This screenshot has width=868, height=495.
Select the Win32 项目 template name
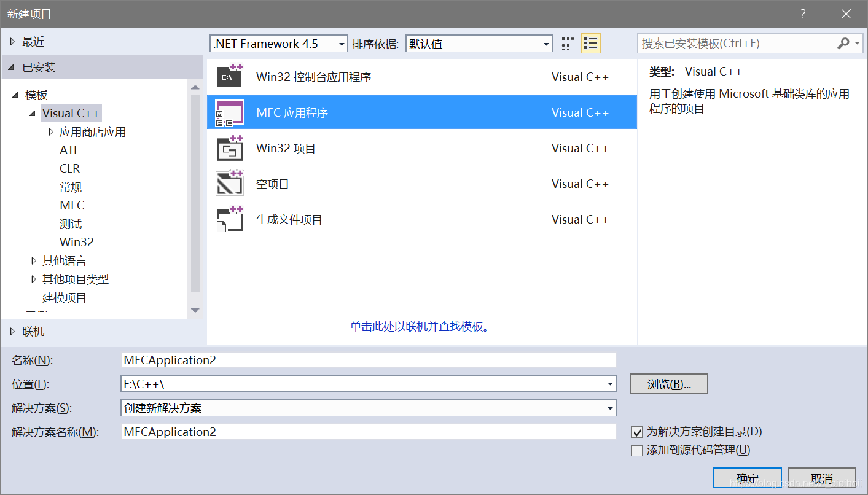point(286,149)
